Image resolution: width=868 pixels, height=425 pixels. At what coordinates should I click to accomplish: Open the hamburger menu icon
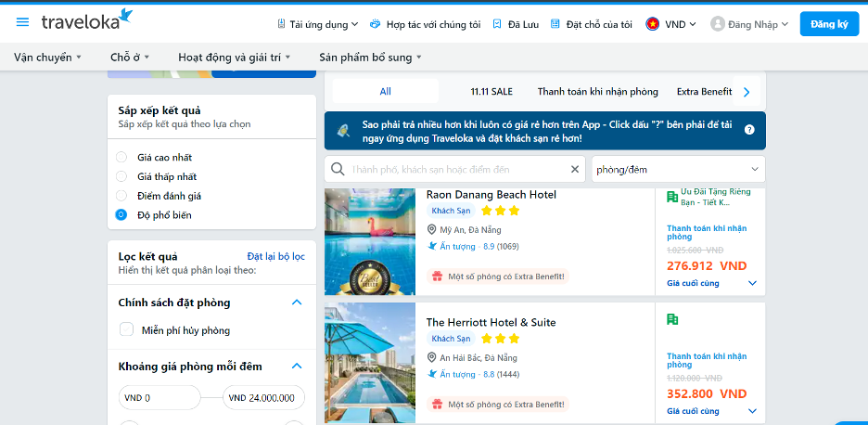[x=22, y=23]
